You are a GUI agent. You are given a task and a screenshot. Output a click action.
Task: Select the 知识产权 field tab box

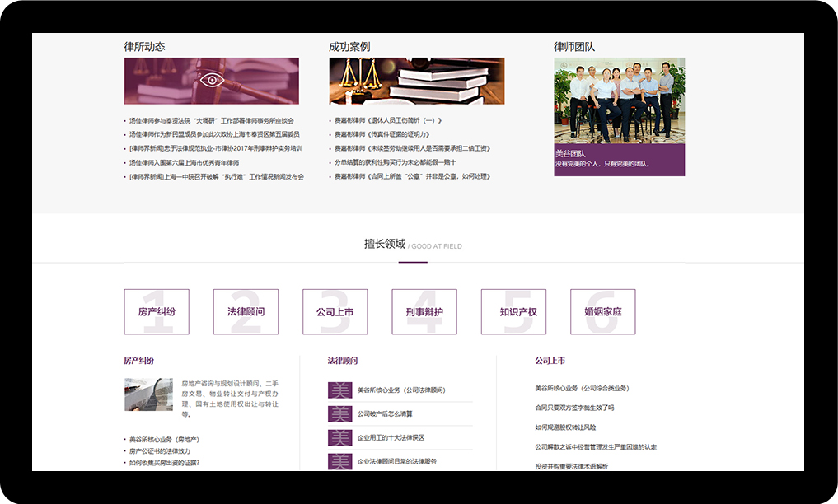click(x=513, y=312)
